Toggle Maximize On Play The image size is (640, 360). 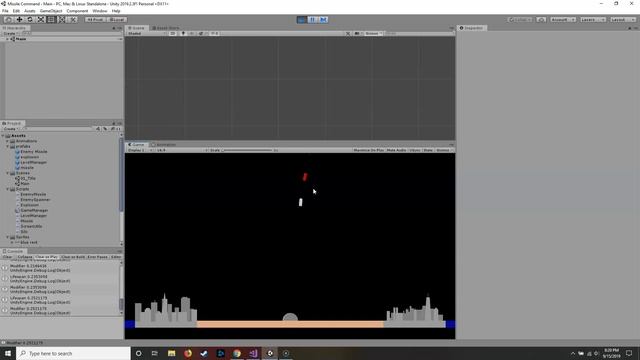click(x=369, y=150)
